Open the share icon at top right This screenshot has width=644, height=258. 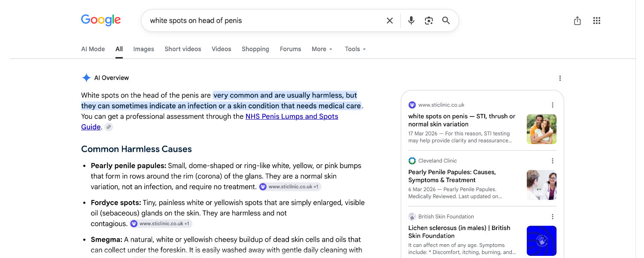(x=577, y=21)
